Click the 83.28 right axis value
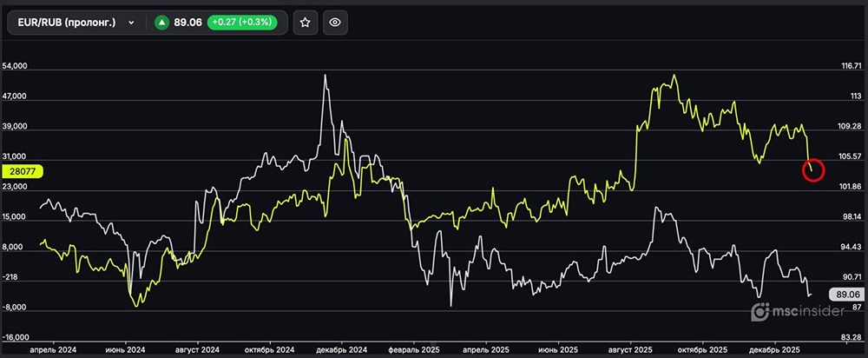 pos(852,337)
